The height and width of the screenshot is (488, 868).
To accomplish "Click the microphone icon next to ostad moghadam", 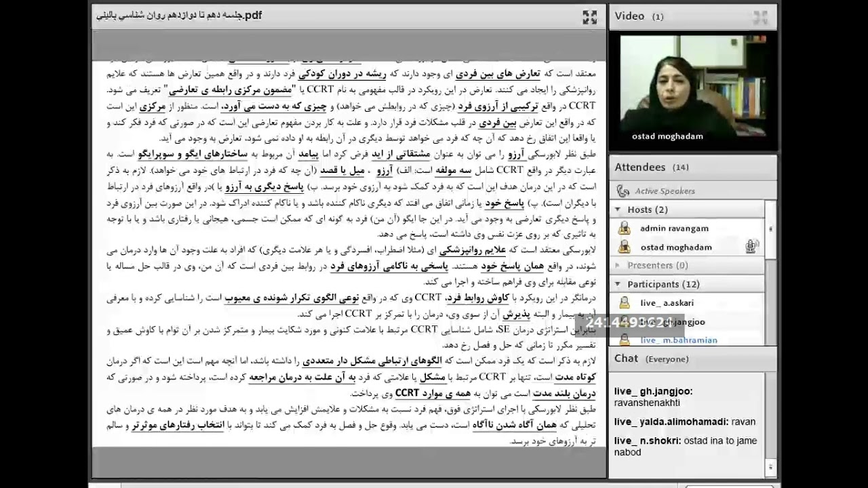I will pyautogui.click(x=751, y=247).
